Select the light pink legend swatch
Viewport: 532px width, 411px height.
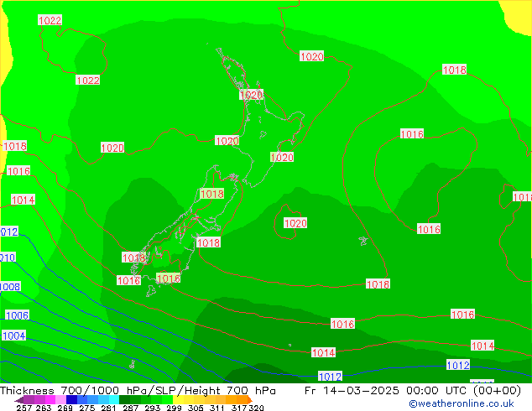point(60,400)
